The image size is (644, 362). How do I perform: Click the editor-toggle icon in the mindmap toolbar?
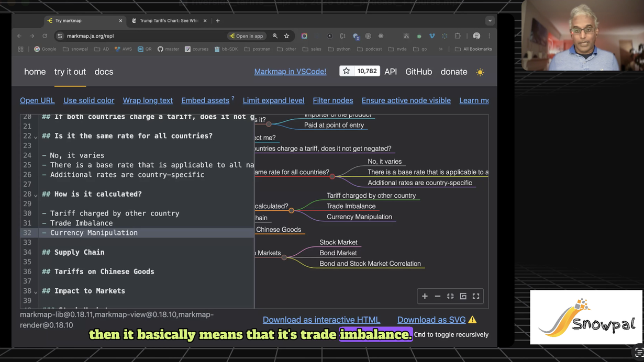(x=463, y=297)
